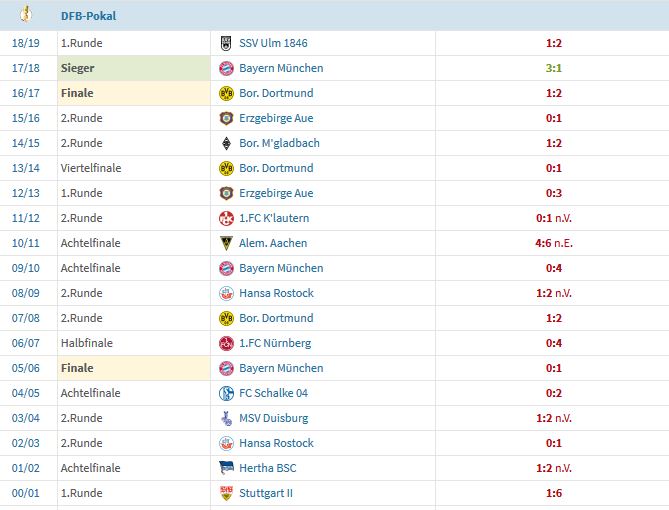
Task: Open the 1.FC Nürnberg team link
Action: 275,343
